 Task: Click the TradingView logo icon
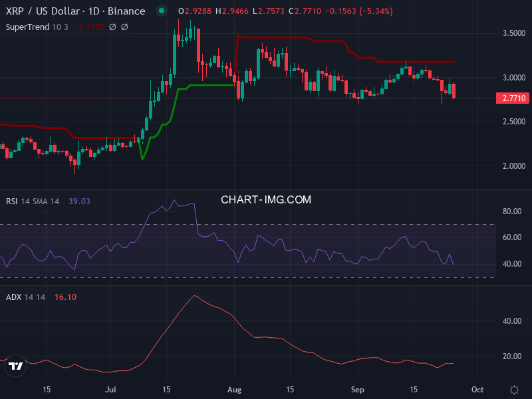point(16,366)
